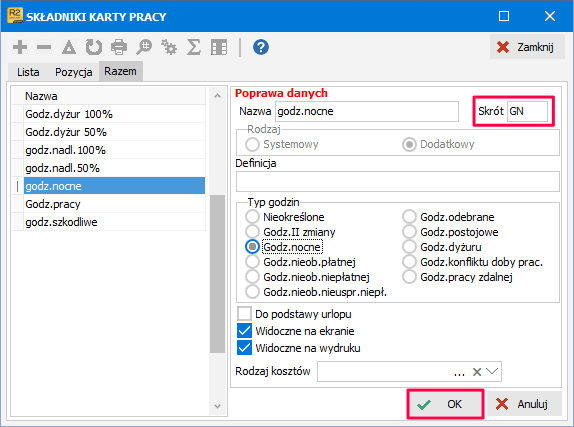This screenshot has height=427, width=574.
Task: Click the table columns icon
Action: tap(219, 47)
